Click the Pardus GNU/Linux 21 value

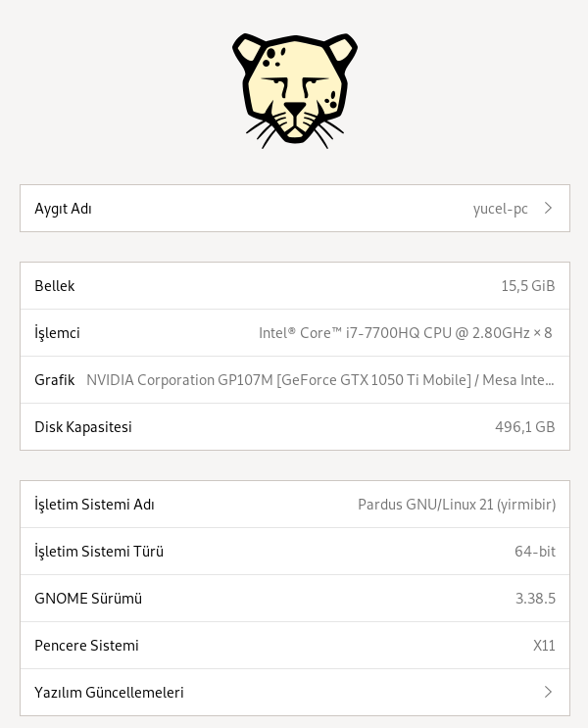[x=456, y=505]
